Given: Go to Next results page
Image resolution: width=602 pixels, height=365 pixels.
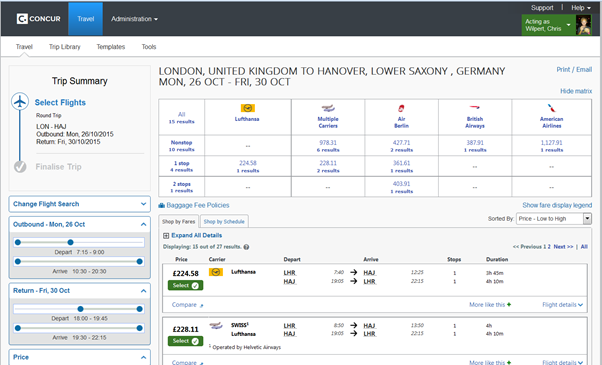Looking at the screenshot, I should point(563,247).
